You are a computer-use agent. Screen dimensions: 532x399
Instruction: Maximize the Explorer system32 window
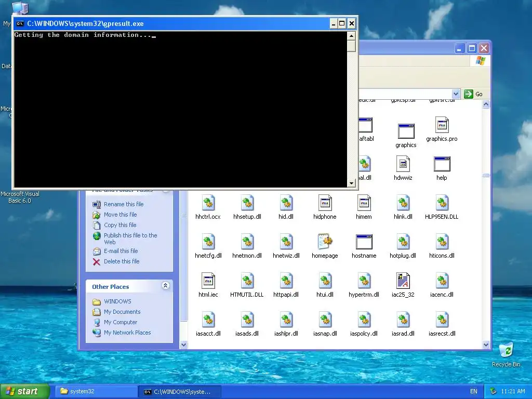472,48
